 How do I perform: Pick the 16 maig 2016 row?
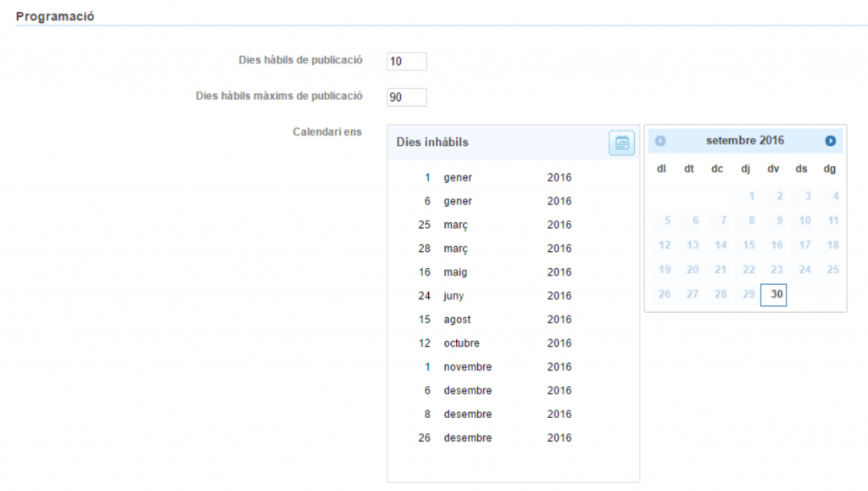click(496, 273)
